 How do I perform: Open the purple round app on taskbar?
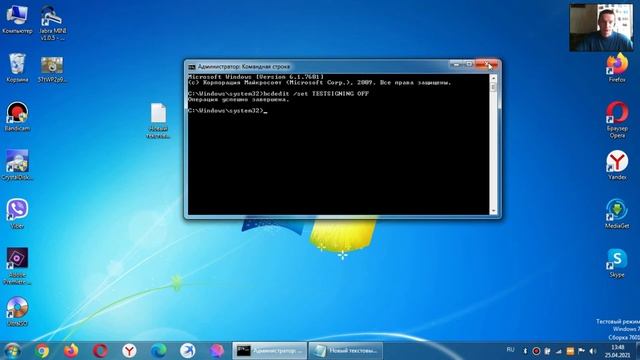(x=216, y=351)
